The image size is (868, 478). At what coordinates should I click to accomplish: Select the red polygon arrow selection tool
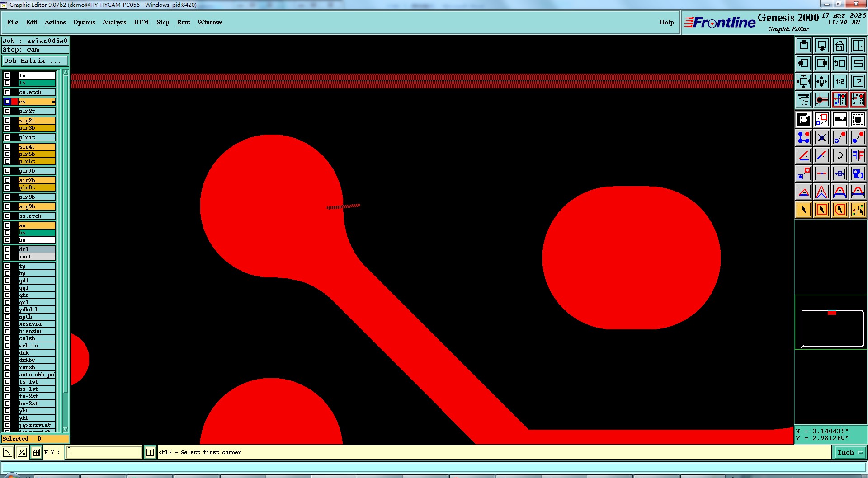point(840,210)
